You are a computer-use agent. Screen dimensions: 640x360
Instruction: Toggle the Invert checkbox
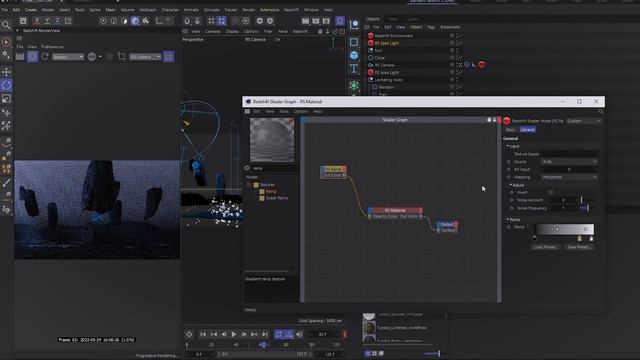(551, 192)
